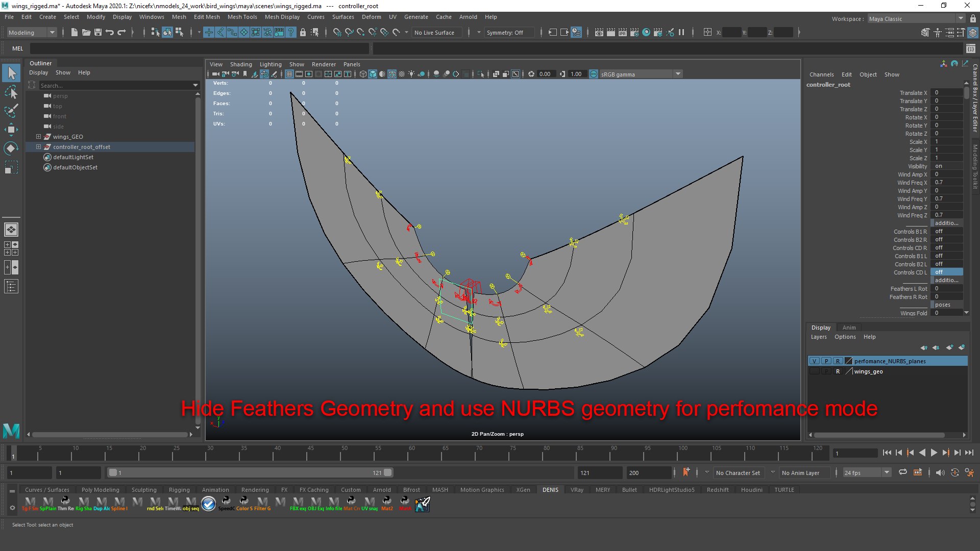Screen dimensions: 980x551
Task: Switch to the Rigging shelf tab
Action: pyautogui.click(x=179, y=489)
